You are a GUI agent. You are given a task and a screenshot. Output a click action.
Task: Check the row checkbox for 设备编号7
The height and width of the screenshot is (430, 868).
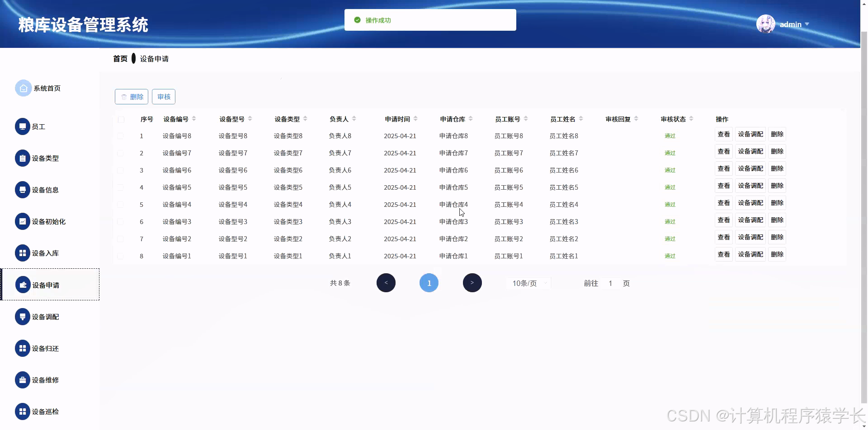(120, 153)
